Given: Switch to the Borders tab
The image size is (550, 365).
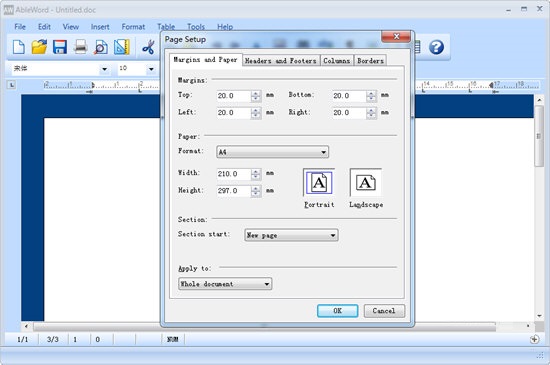Looking at the screenshot, I should pos(370,61).
